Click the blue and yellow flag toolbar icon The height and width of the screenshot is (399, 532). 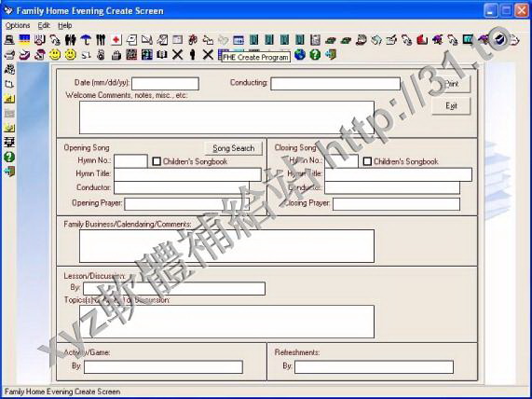click(x=24, y=40)
